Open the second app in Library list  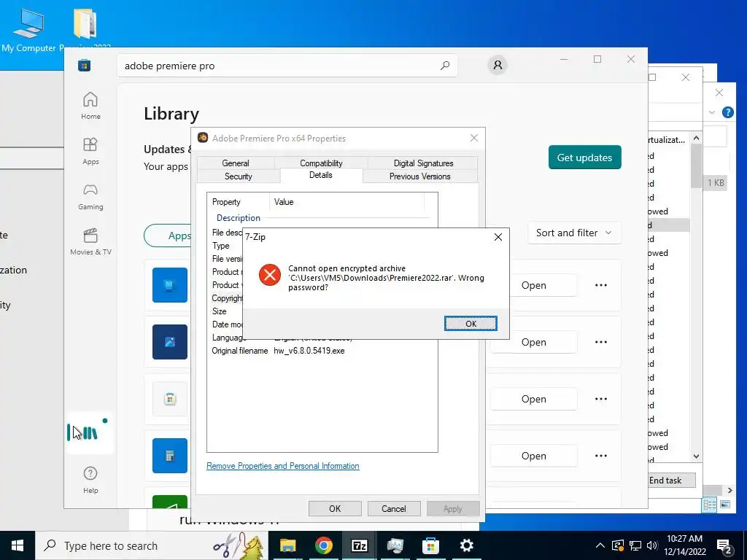point(533,342)
